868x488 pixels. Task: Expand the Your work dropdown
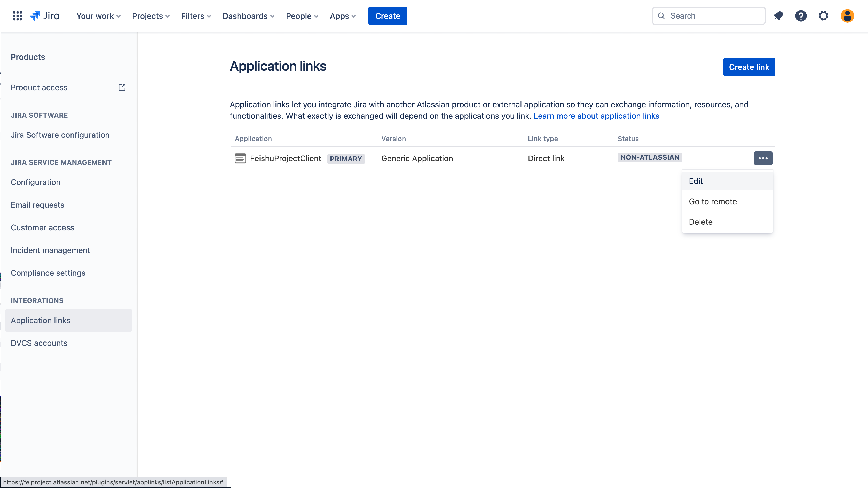98,16
